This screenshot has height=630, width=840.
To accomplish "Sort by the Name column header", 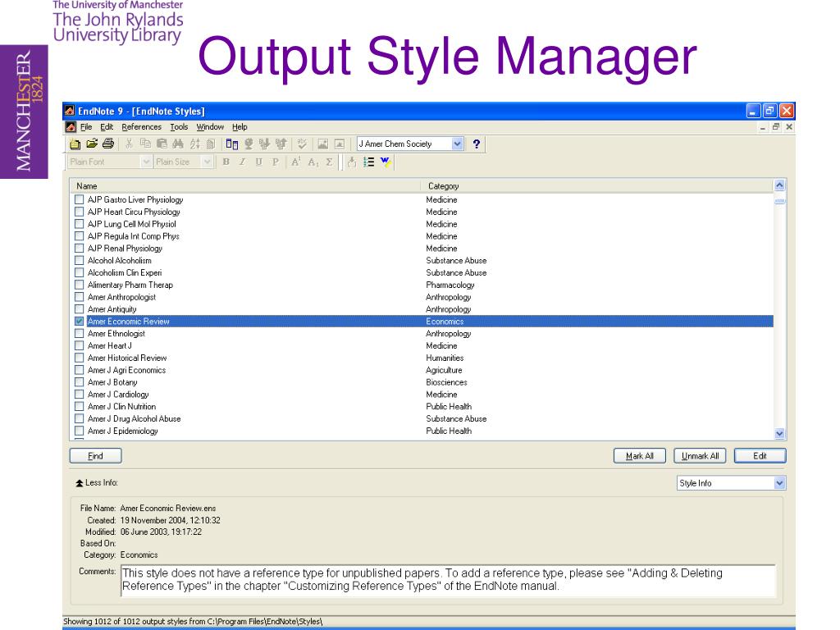I will (245, 186).
